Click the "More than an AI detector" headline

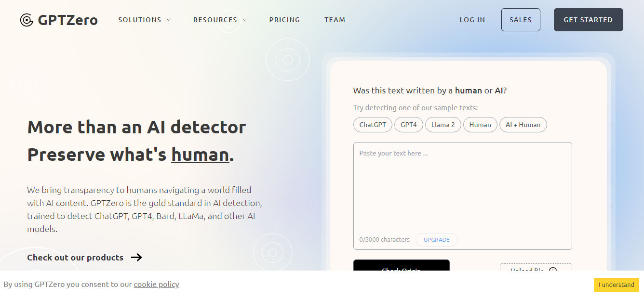[136, 127]
